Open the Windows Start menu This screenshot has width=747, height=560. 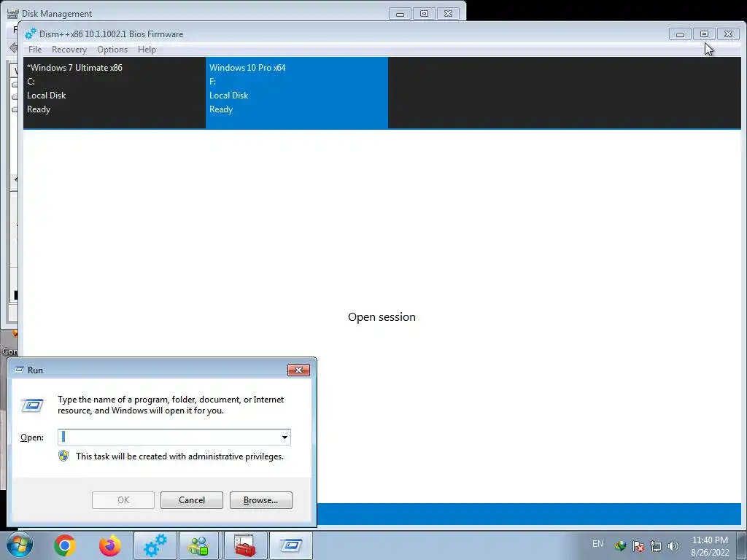pyautogui.click(x=20, y=545)
